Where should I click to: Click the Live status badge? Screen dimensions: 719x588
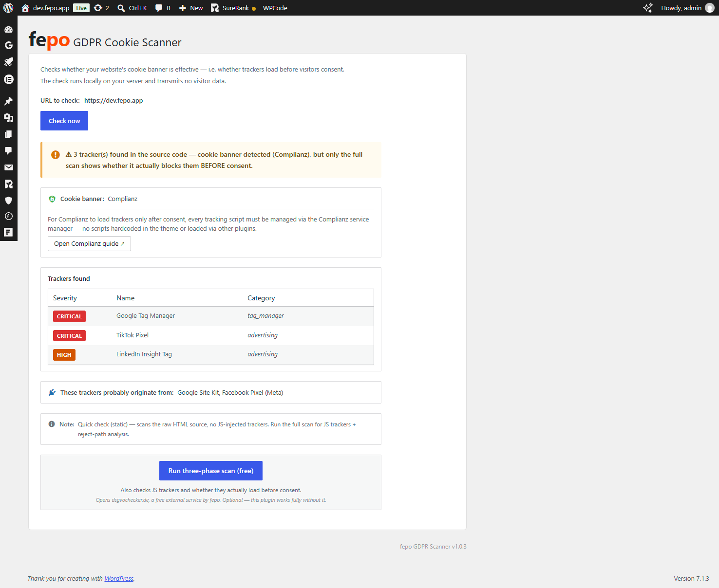pyautogui.click(x=81, y=8)
